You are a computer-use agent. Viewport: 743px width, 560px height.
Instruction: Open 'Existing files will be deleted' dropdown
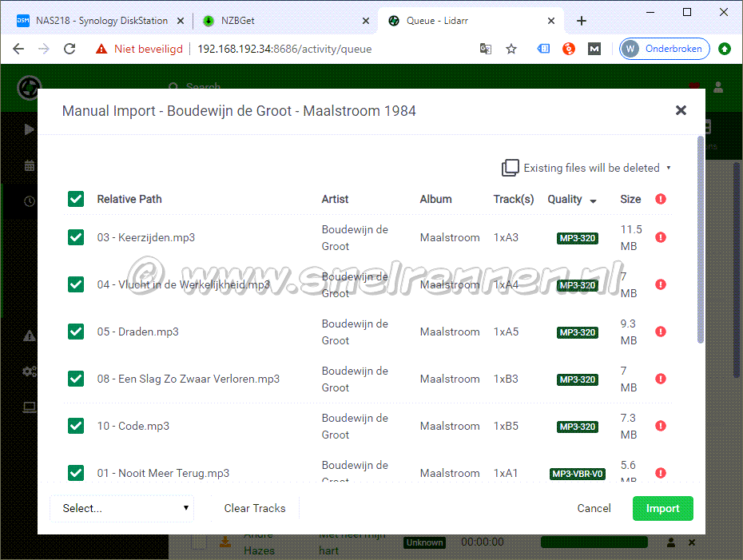point(586,168)
